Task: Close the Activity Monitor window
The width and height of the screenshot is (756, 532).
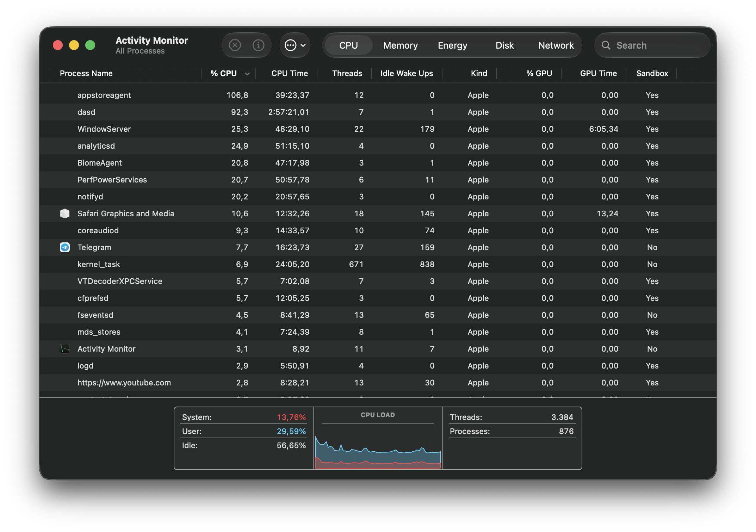Action: click(x=58, y=45)
